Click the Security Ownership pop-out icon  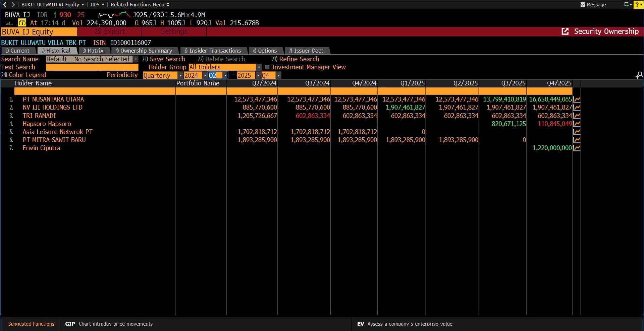pos(565,31)
